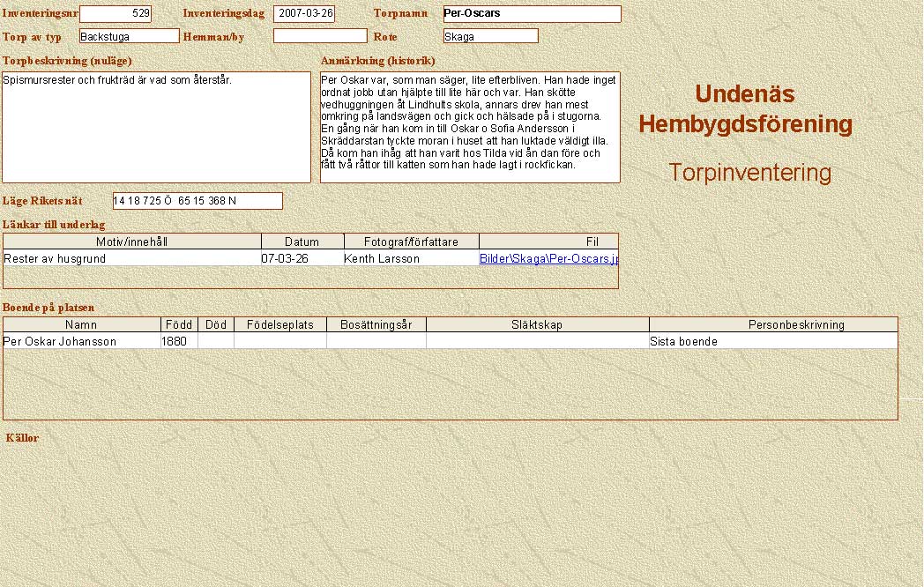924x587 pixels.
Task: Click the Släktskap column header
Action: click(x=537, y=324)
